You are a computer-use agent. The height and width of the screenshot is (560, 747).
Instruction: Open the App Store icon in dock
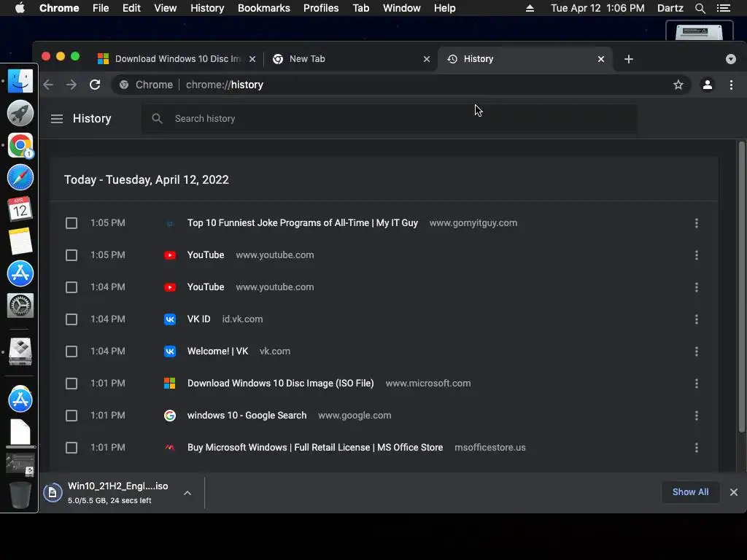pos(20,273)
